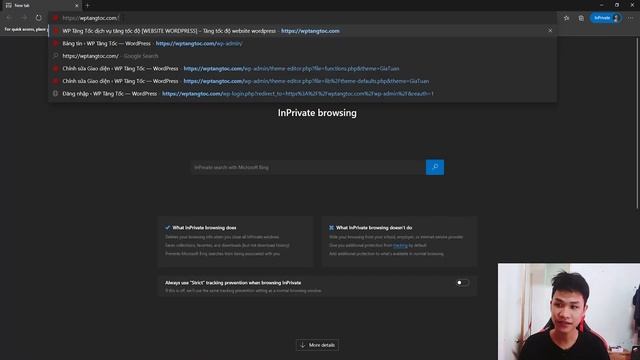Open a new tab with the plus button

[x=87, y=5]
